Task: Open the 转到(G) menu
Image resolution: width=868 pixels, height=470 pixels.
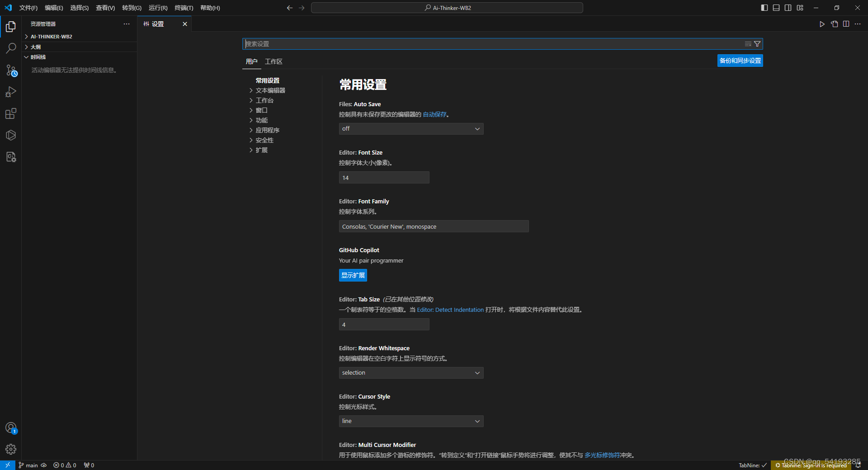Action: pos(132,8)
